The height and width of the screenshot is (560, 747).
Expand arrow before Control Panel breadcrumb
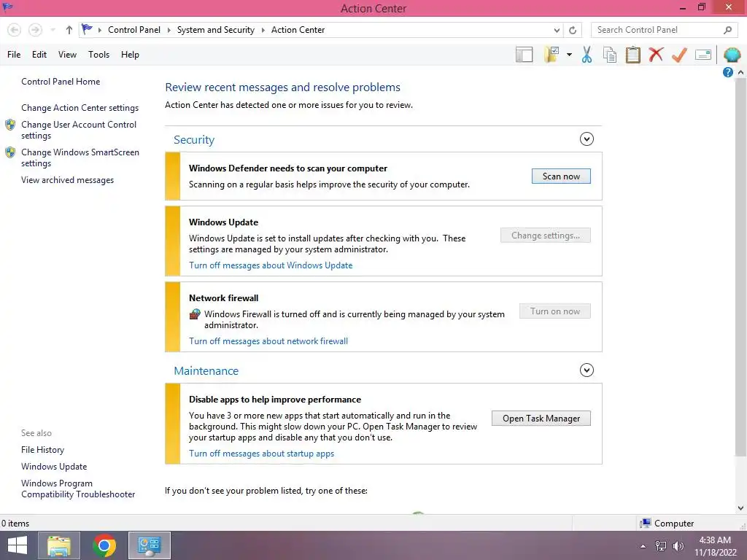pyautogui.click(x=99, y=30)
